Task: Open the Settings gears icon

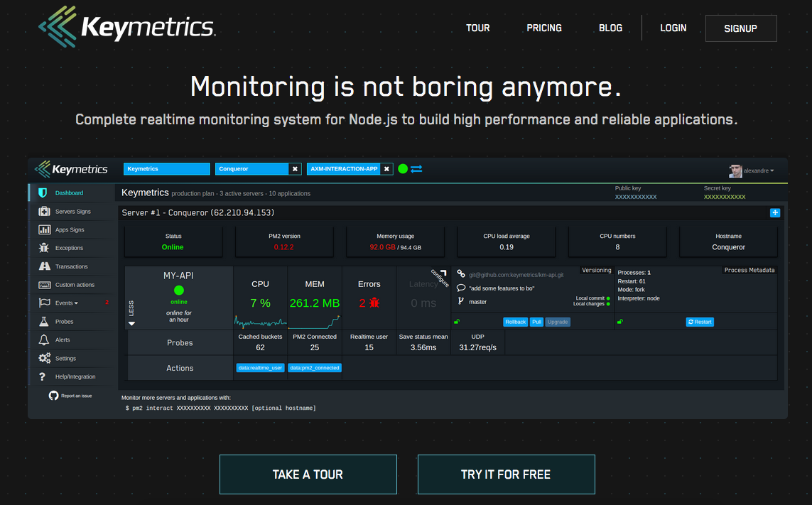Action: click(x=44, y=359)
